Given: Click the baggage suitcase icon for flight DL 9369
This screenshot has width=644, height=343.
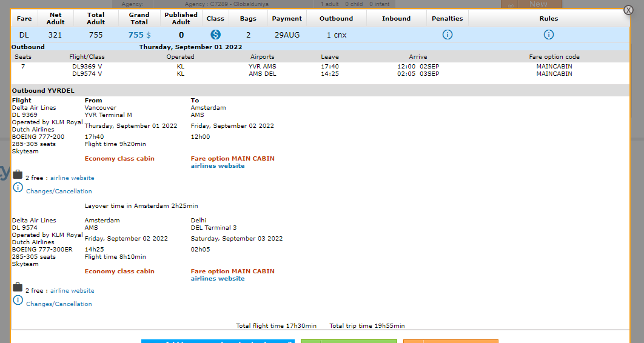Looking at the screenshot, I should 18,175.
